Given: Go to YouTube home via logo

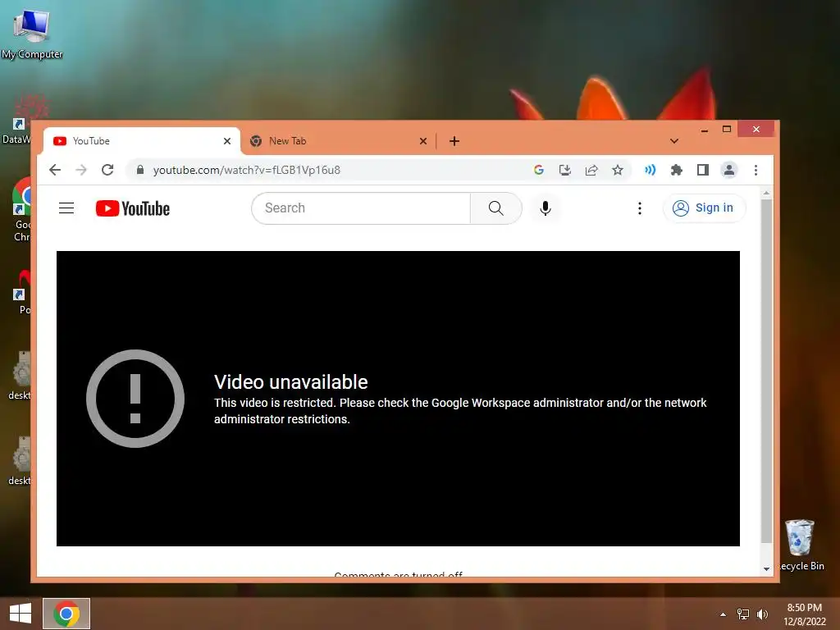Looking at the screenshot, I should [133, 208].
